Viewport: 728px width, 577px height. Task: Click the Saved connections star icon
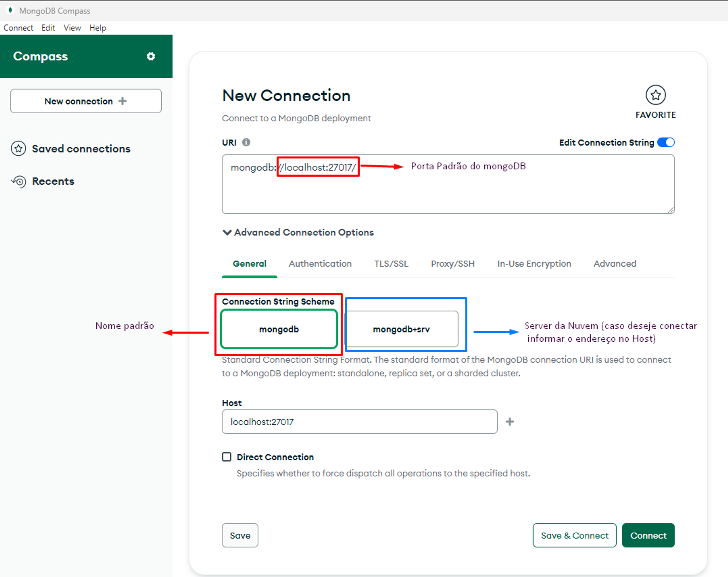coord(18,149)
